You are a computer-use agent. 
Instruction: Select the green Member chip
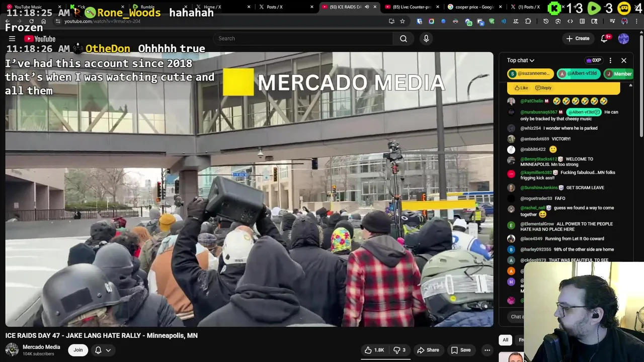click(618, 73)
